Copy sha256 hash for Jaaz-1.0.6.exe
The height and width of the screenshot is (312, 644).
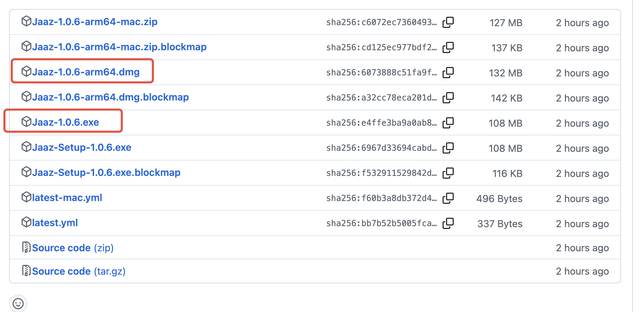(x=448, y=123)
